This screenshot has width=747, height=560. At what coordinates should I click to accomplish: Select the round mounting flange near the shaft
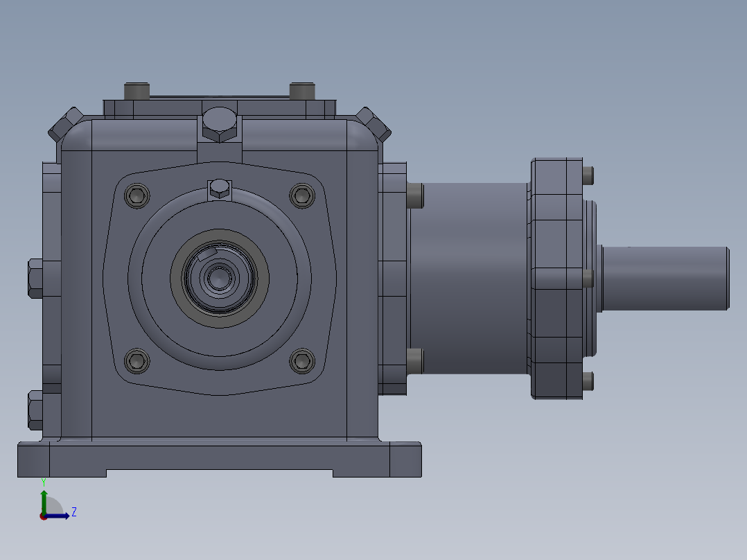coord(556,279)
